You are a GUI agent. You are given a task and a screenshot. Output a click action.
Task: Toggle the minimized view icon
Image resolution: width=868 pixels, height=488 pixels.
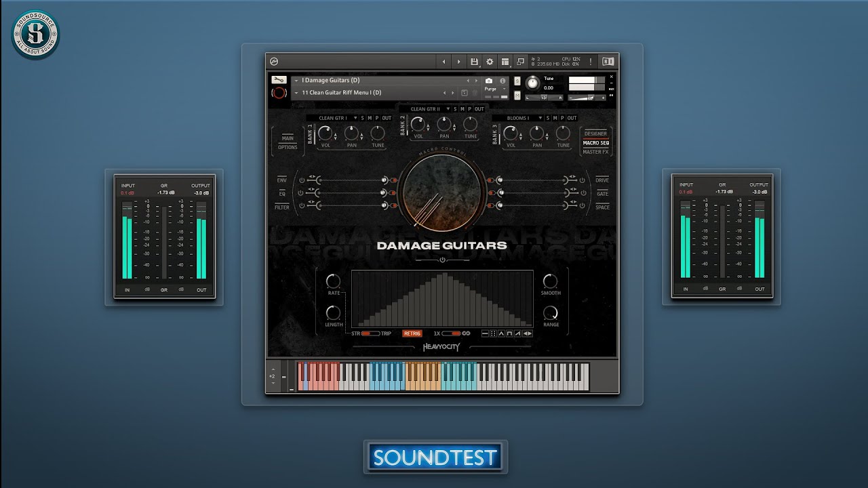[x=521, y=62]
